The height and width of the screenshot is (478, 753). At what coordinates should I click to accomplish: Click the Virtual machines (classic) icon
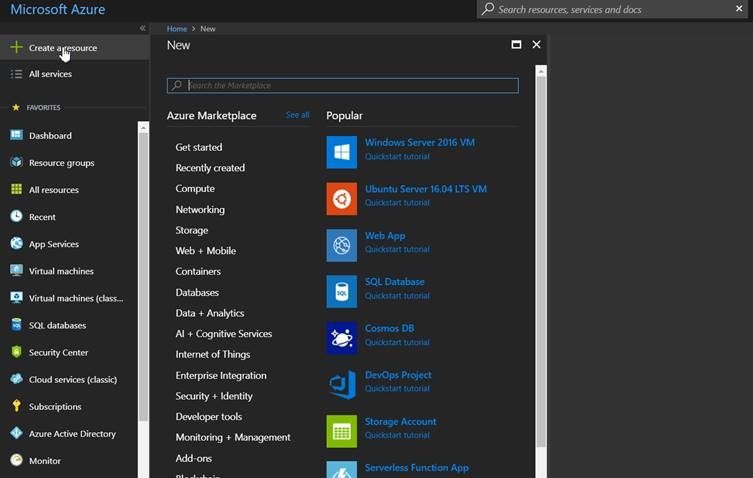tap(16, 297)
